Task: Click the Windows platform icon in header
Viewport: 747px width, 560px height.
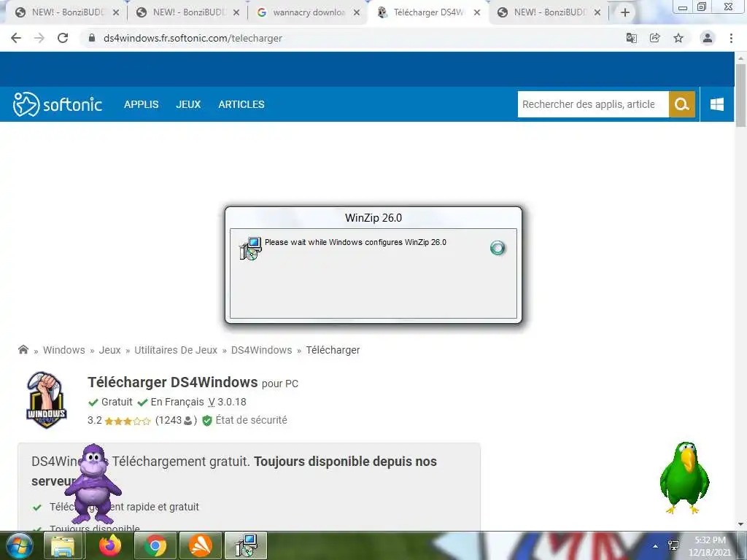Action: tap(717, 104)
